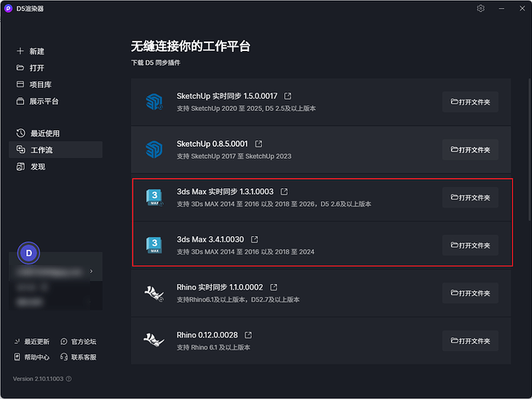Click 打开文件夹 button for SketchUp 0.8.5.0001

coord(470,149)
